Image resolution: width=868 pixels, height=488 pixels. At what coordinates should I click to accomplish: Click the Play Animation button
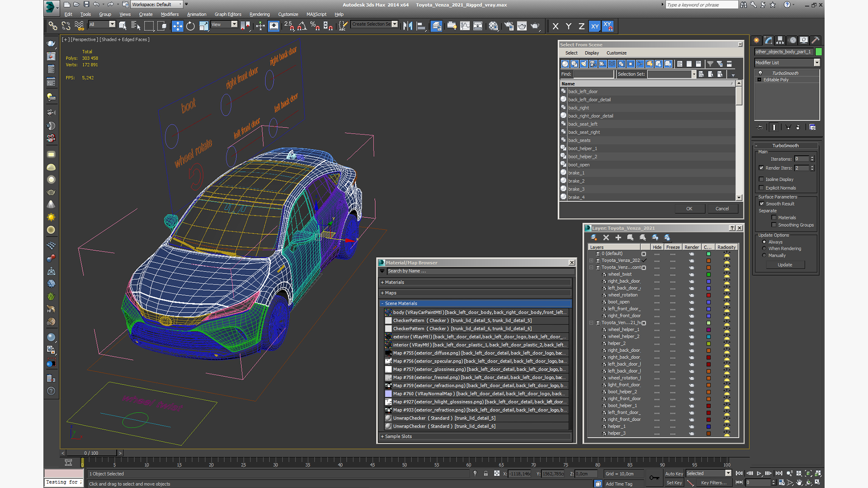(x=759, y=474)
